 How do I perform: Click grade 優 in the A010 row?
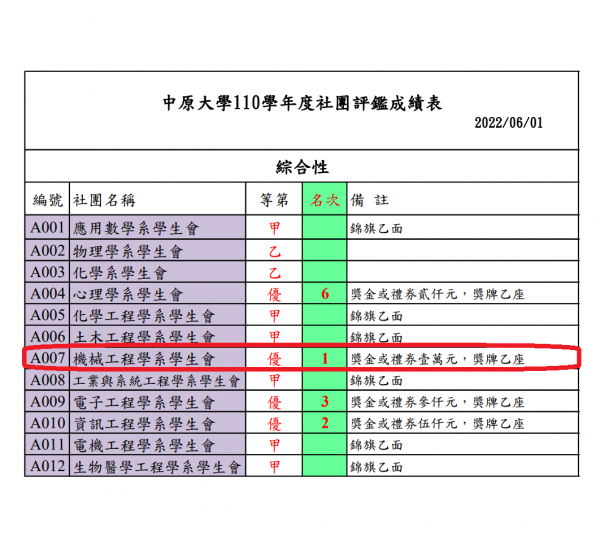(x=274, y=424)
